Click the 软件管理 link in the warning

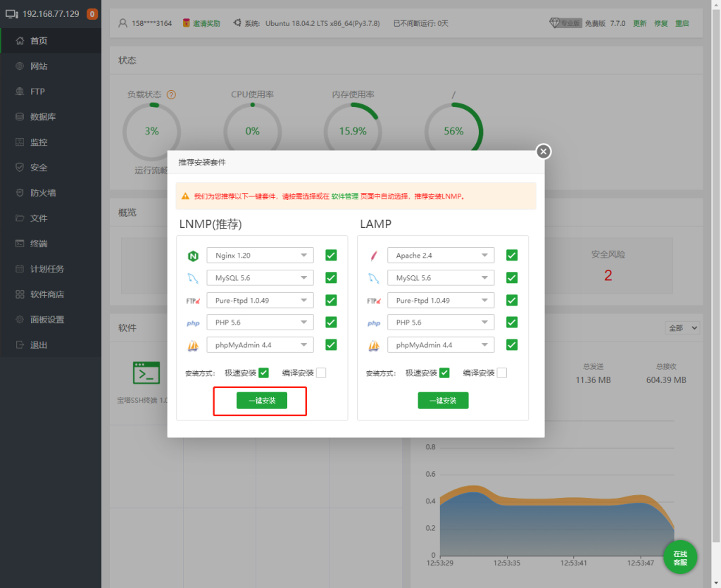345,196
